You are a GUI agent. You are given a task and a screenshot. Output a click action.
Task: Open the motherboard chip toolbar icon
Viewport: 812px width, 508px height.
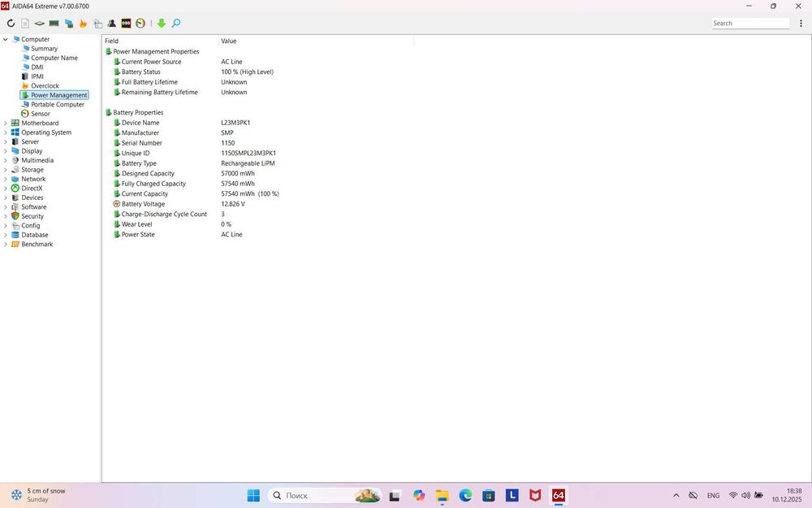pyautogui.click(x=39, y=24)
